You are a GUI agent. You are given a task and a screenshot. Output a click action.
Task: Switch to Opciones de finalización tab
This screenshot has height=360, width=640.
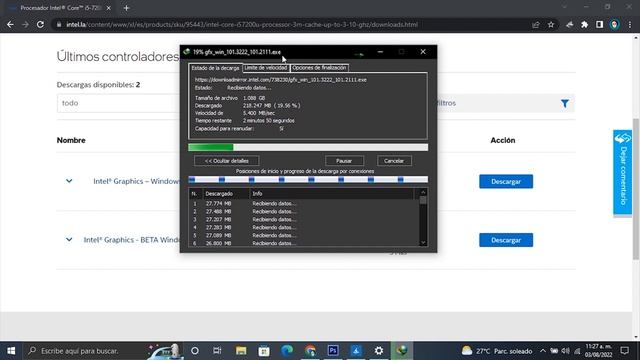click(x=319, y=68)
